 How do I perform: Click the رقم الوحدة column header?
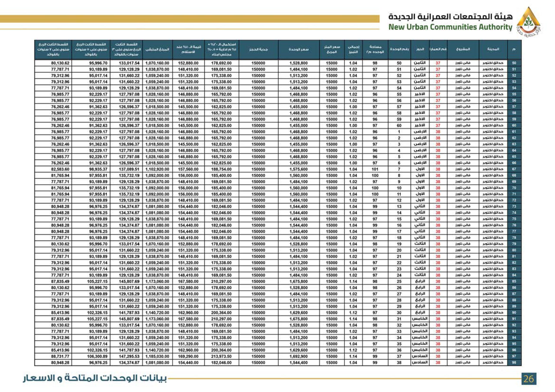[x=399, y=49]
